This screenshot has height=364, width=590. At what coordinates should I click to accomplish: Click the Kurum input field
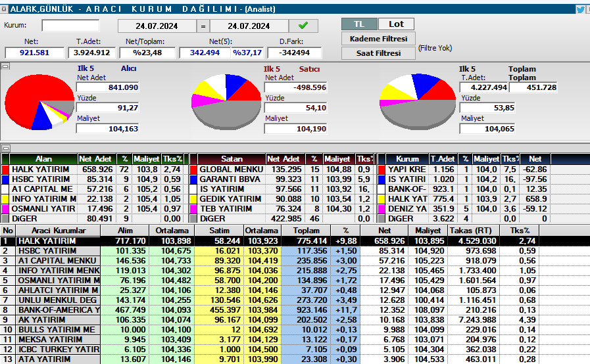(71, 26)
